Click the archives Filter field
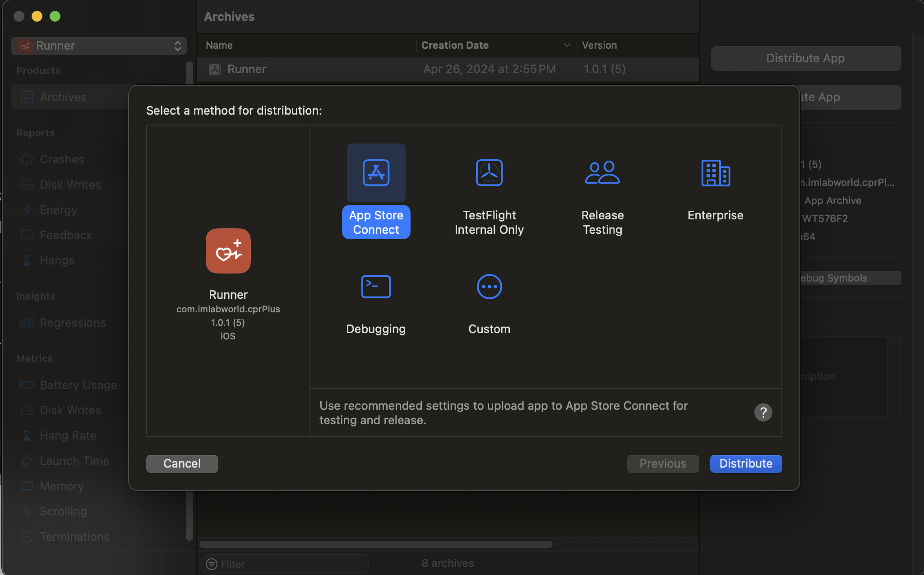This screenshot has height=575, width=924. pyautogui.click(x=285, y=564)
